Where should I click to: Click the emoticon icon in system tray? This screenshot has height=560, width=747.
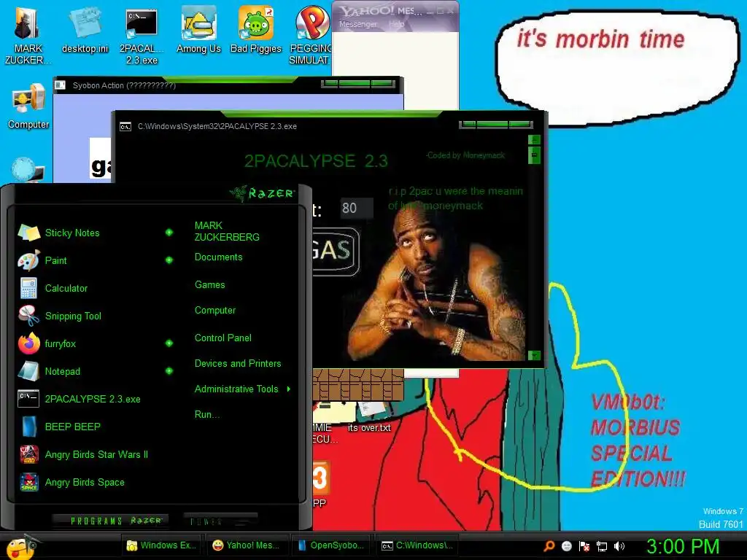(566, 546)
